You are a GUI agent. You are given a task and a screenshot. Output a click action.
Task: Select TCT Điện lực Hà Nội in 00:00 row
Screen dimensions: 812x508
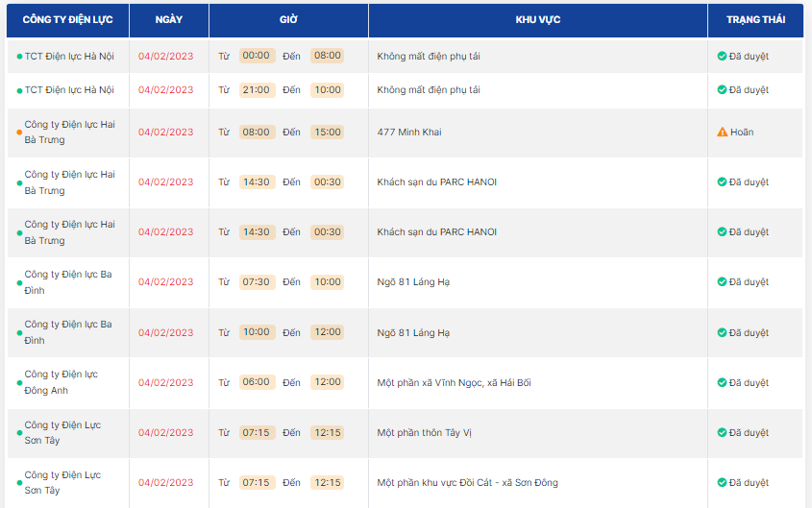pos(69,56)
